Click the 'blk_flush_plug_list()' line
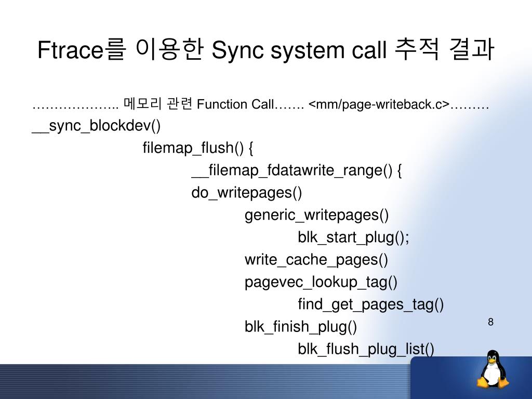Screen dimensions: 532x399 [x=366, y=349]
